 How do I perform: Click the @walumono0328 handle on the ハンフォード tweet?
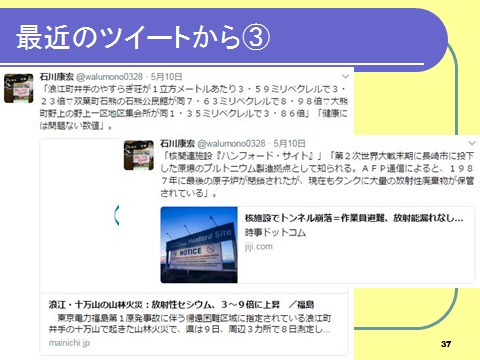231,144
